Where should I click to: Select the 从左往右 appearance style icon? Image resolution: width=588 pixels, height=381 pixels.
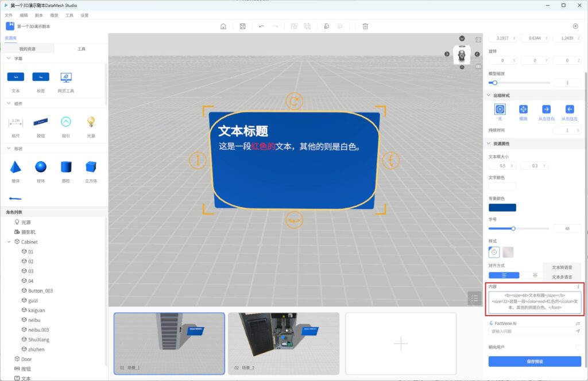click(546, 109)
